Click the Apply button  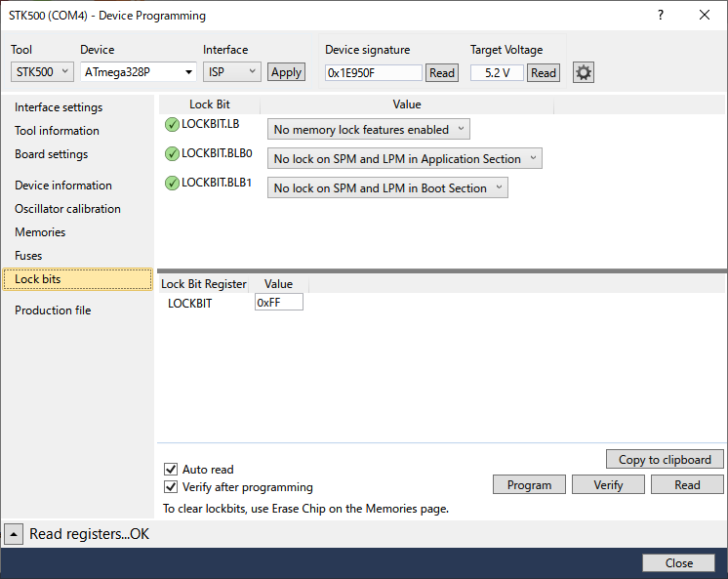click(286, 72)
